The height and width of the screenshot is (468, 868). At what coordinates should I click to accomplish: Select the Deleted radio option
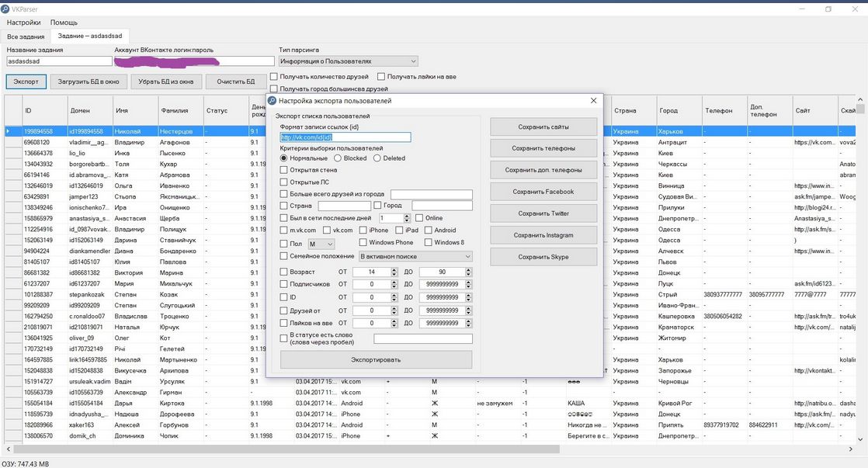click(x=377, y=158)
